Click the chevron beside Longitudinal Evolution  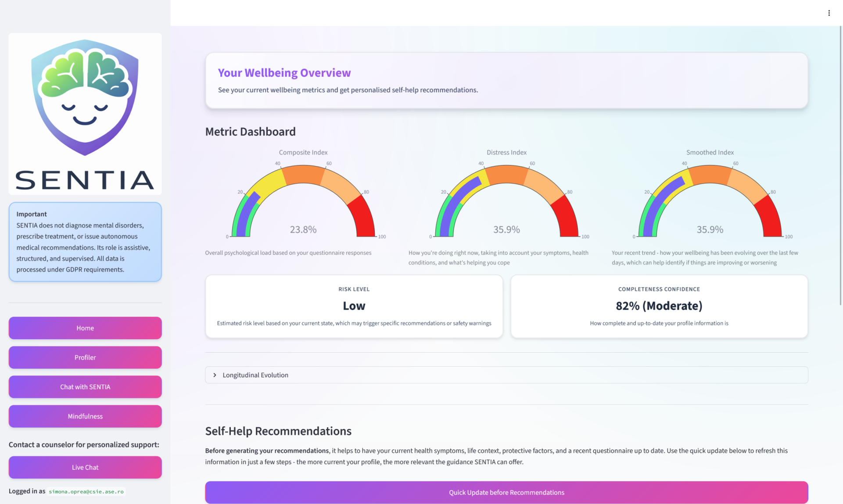(x=215, y=375)
